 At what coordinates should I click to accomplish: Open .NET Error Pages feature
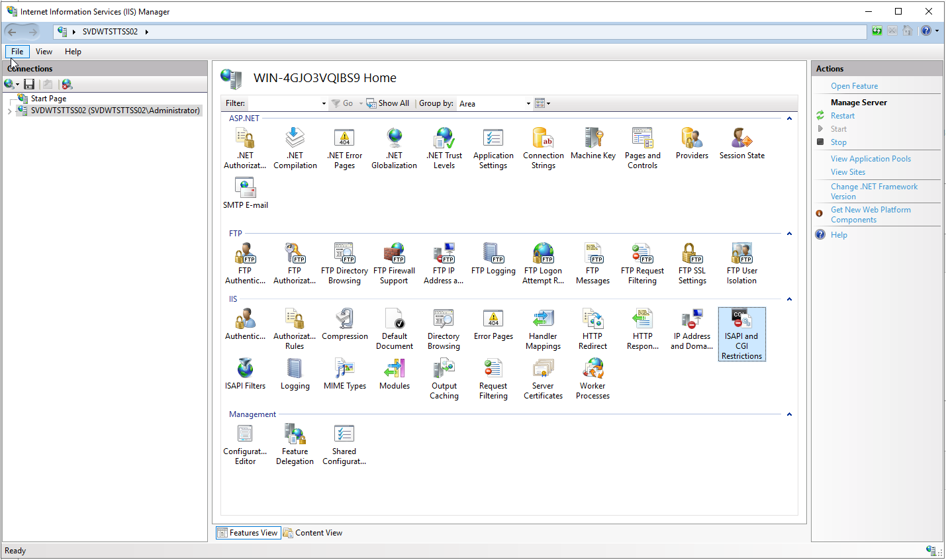345,148
